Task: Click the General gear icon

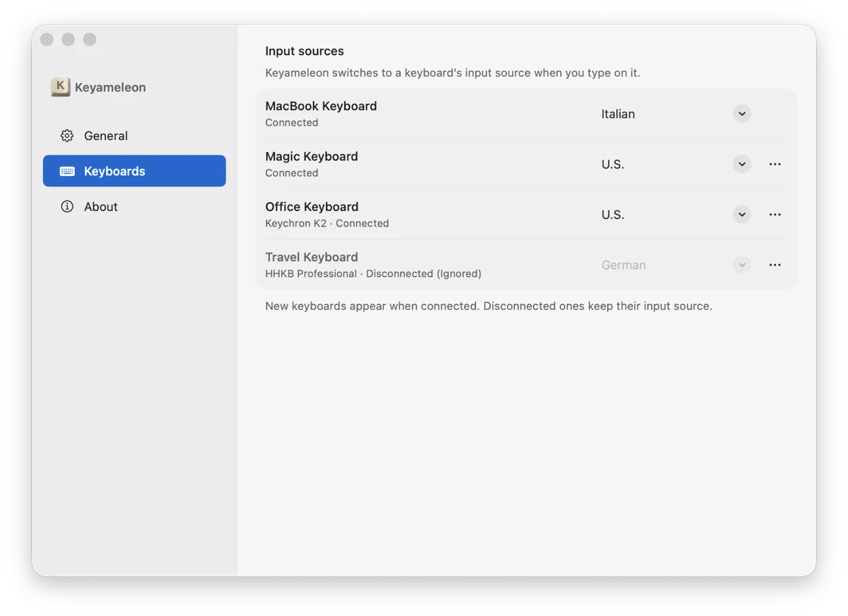Action: 67,136
